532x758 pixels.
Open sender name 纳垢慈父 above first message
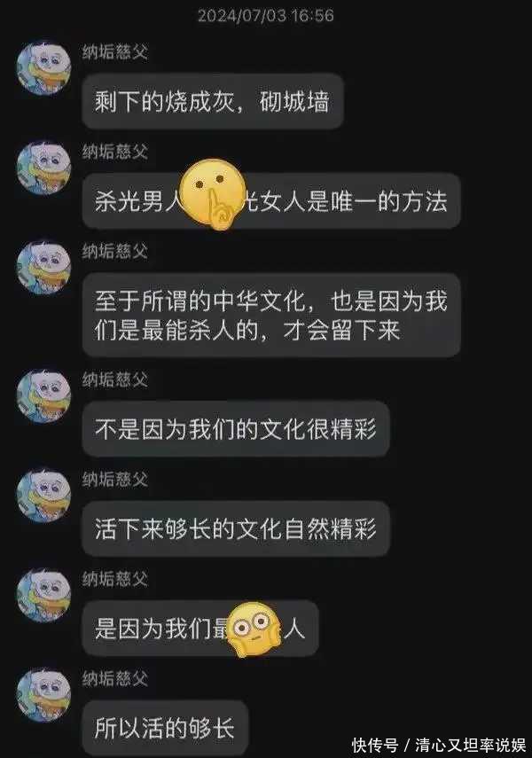(x=114, y=51)
